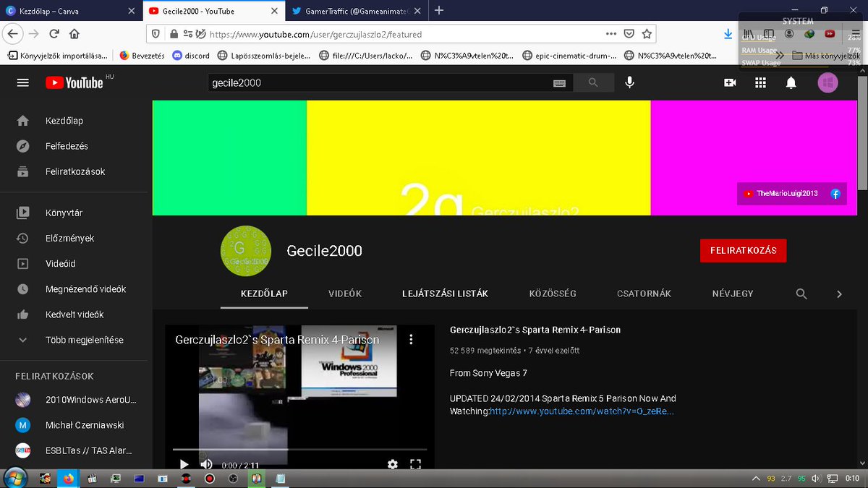Open the Sparta Remix 4-Parison video title
The image size is (868, 488).
click(535, 330)
